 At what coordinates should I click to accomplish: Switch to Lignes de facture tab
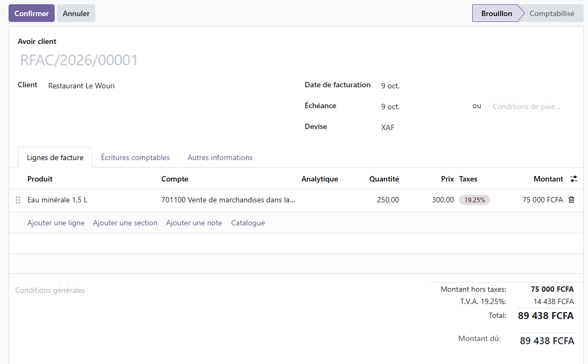pyautogui.click(x=55, y=157)
